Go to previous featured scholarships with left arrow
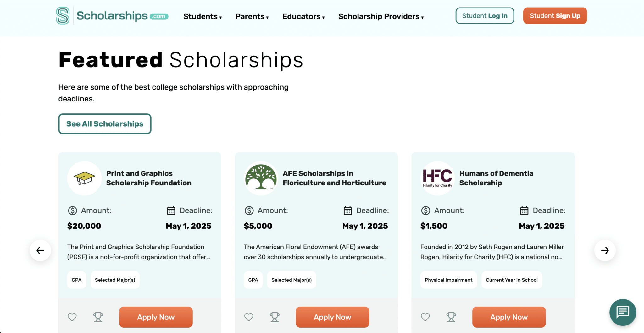The image size is (644, 333). click(40, 250)
